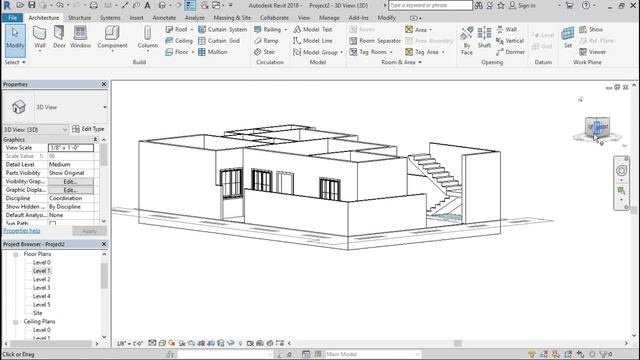Click Edit for Visibility/Graphics overrides
This screenshot has height=360, width=640.
point(71,182)
